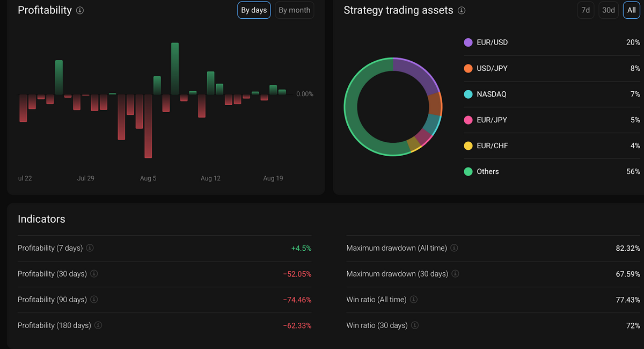Click the 67.59% maximum drawdown value

[628, 274]
